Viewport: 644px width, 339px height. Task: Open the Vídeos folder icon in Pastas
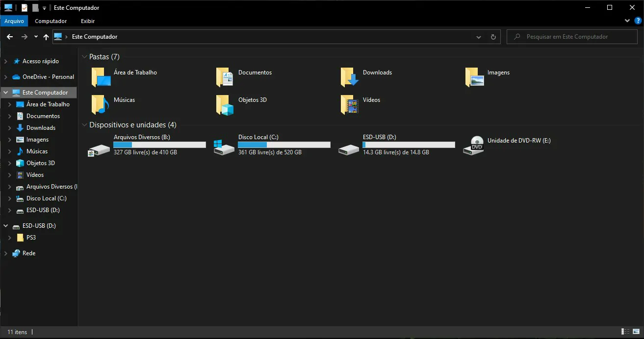coord(350,105)
